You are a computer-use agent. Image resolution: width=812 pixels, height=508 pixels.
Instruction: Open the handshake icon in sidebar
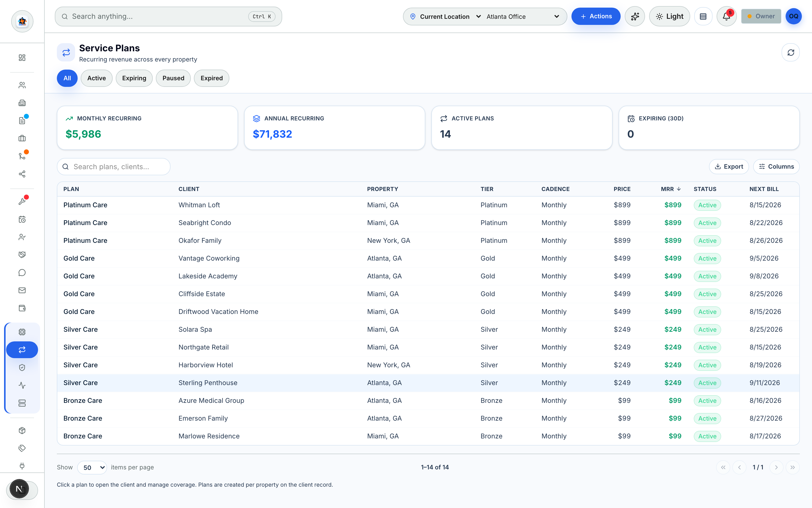point(22,255)
